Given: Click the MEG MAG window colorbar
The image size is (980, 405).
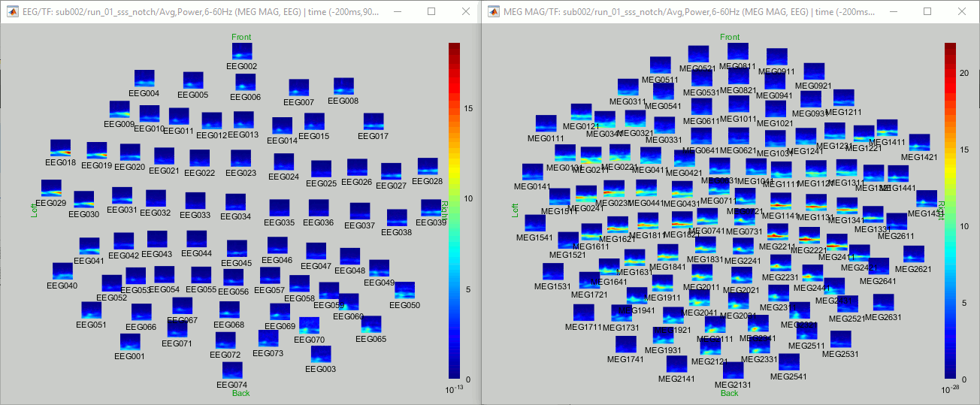Looking at the screenshot, I should click(x=951, y=210).
